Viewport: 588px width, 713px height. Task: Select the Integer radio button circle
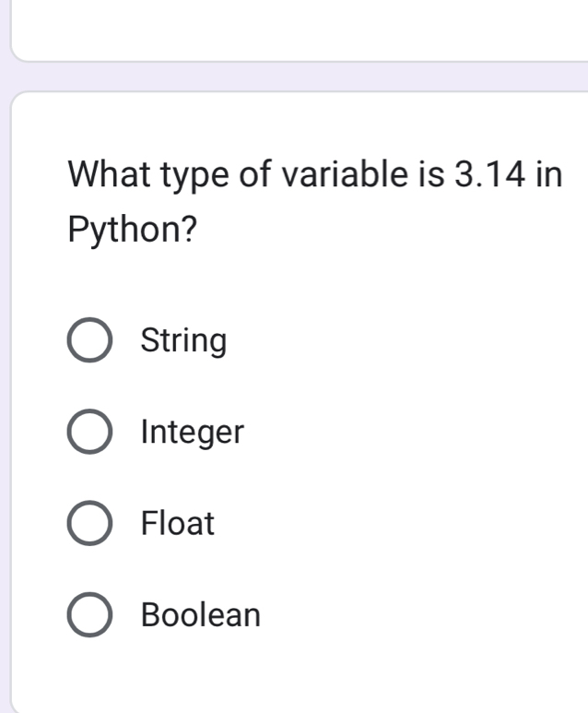click(x=91, y=432)
